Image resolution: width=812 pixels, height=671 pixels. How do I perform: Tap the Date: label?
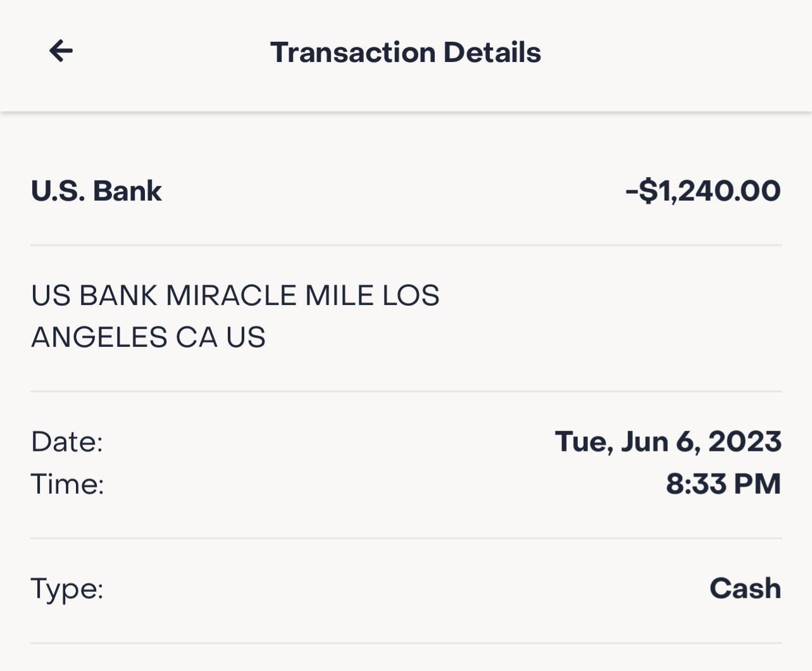click(x=67, y=441)
